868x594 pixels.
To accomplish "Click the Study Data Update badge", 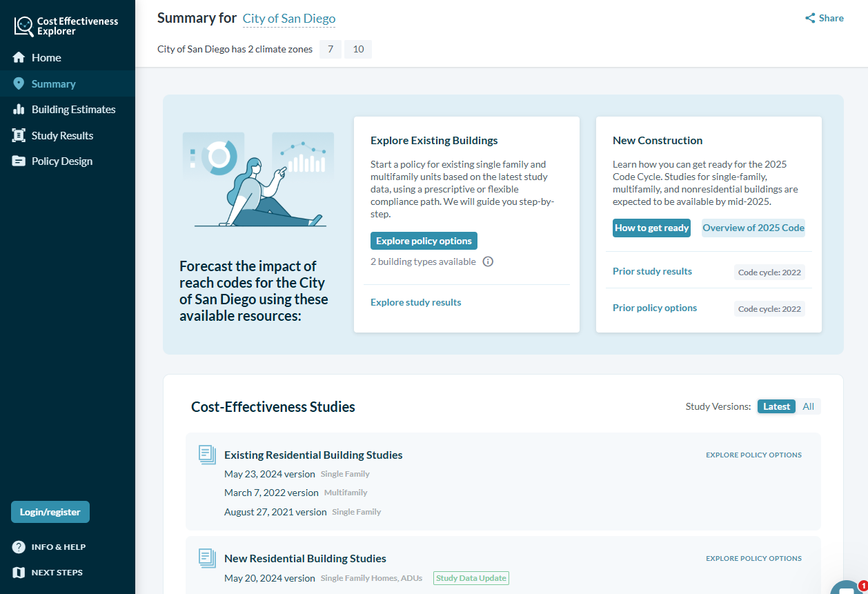I will point(471,578).
